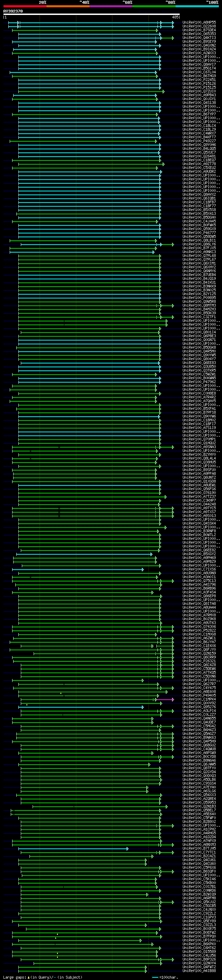This screenshot has width=222, height=980.
Task: Select the UniRef100_P49227 label
Action: coord(199,141)
